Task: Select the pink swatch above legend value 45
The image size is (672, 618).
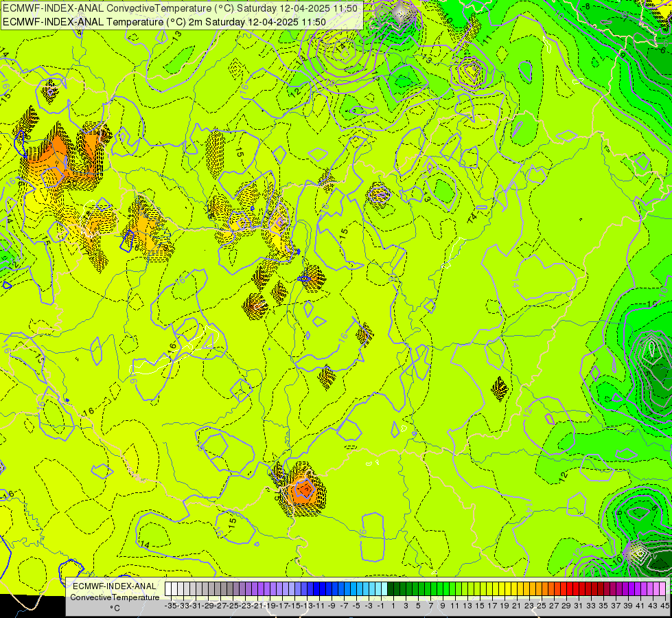Action: (x=662, y=589)
